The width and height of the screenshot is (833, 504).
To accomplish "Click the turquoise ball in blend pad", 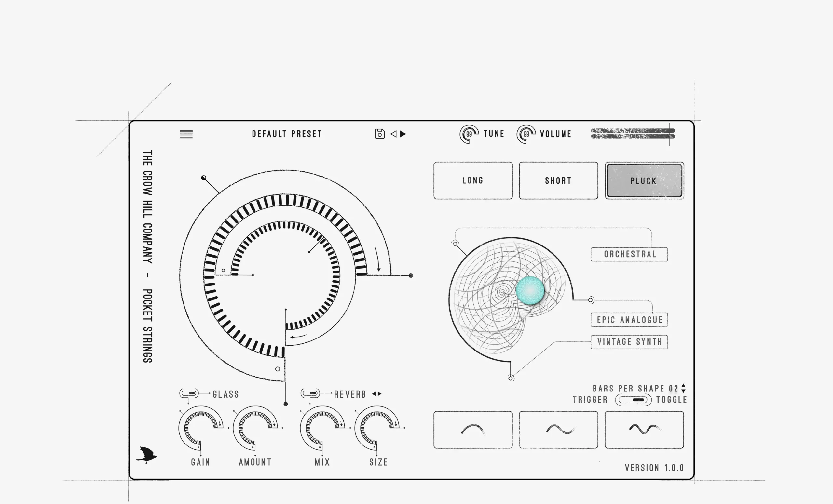I will (530, 290).
